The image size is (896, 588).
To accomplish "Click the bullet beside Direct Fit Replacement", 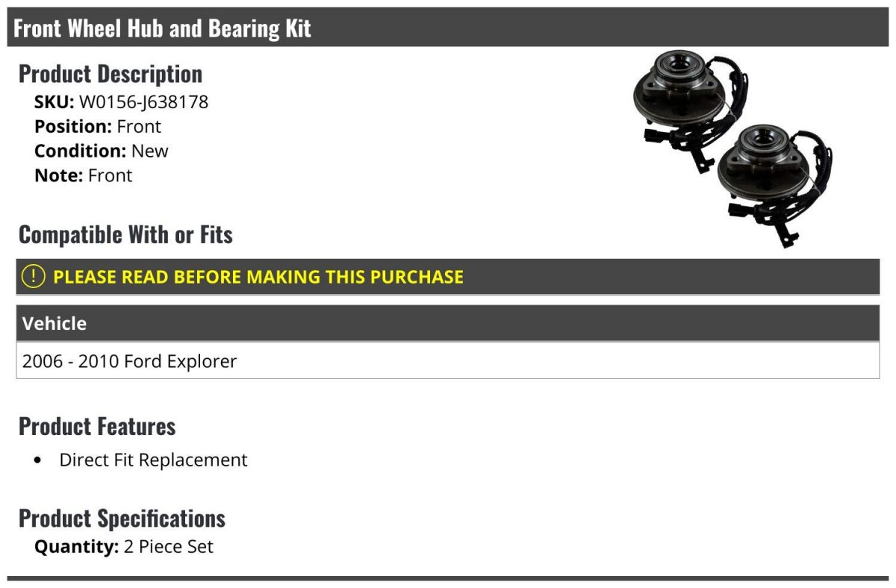I will click(39, 460).
